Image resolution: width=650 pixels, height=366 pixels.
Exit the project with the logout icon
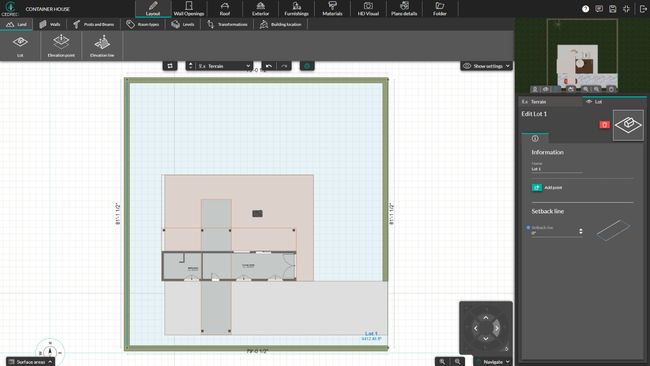pos(643,9)
